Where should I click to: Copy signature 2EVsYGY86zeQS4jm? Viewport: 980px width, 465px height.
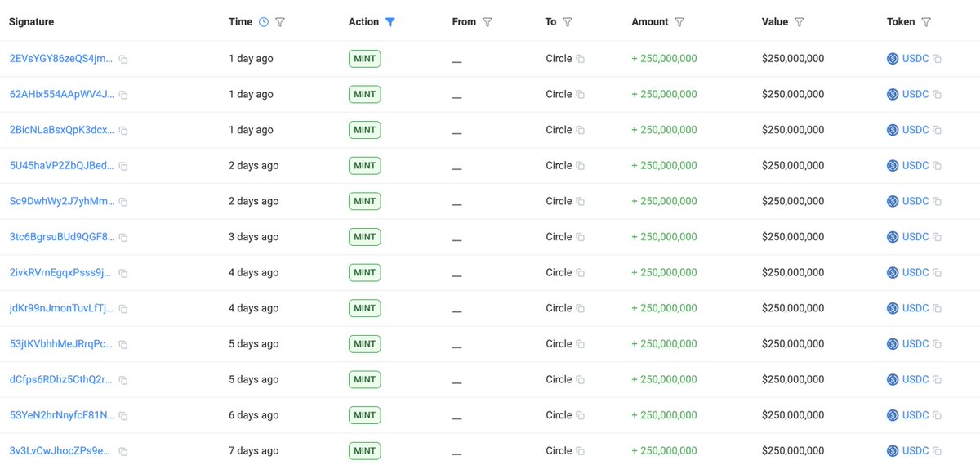[x=123, y=60]
